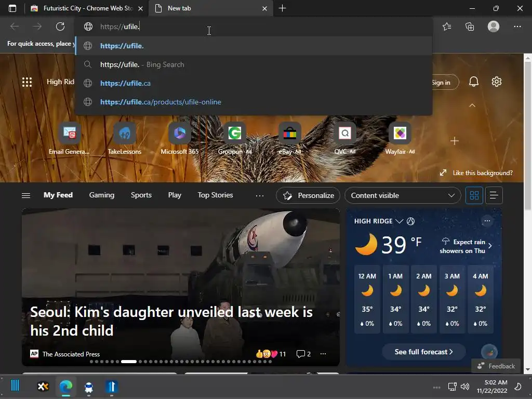Select the Play feed tab

pyautogui.click(x=175, y=195)
